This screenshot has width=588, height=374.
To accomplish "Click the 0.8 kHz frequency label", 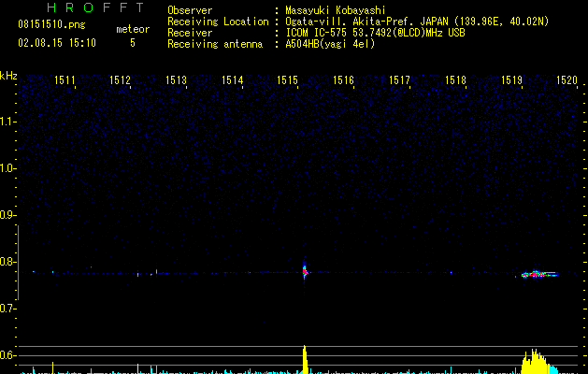I will click(7, 262).
